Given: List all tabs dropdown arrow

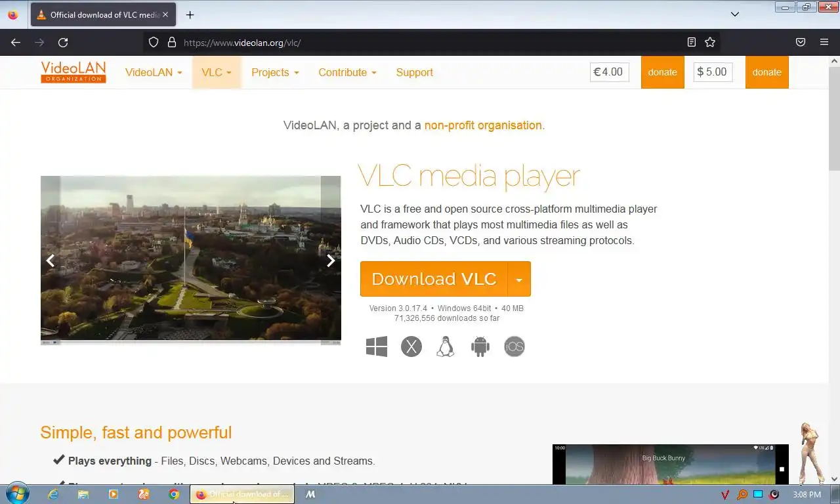Looking at the screenshot, I should (735, 14).
